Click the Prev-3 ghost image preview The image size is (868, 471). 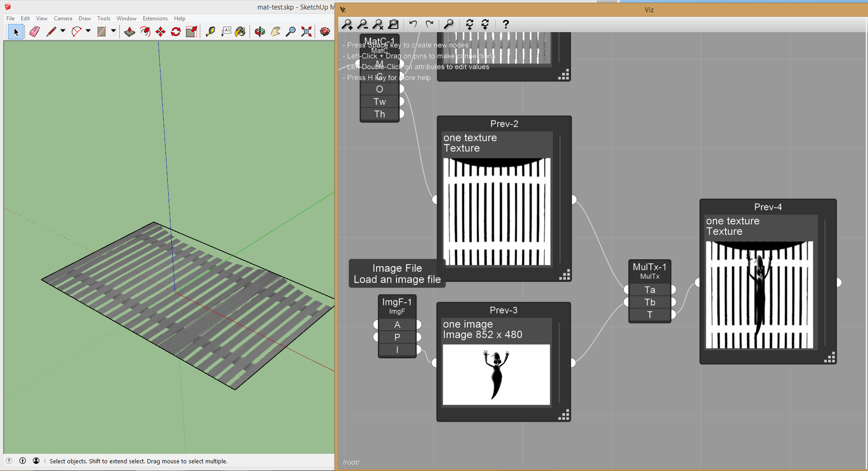tap(496, 375)
